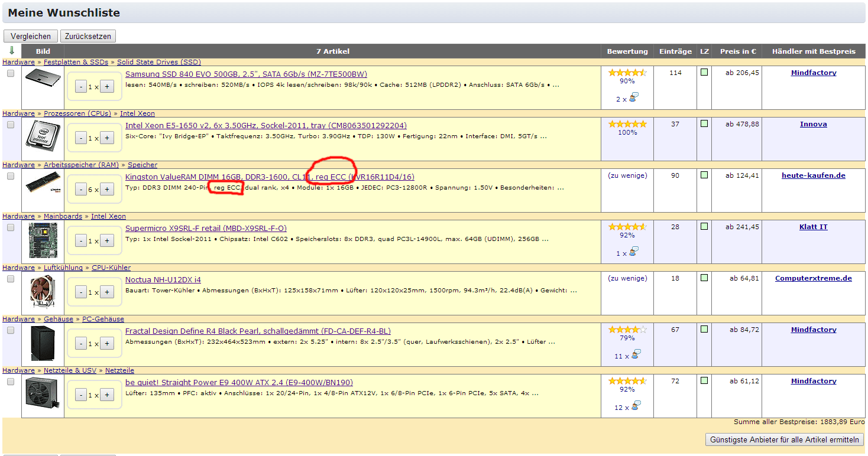The width and height of the screenshot is (868, 456).
Task: Open the be quiet! Straight Power E9 link
Action: tap(239, 383)
